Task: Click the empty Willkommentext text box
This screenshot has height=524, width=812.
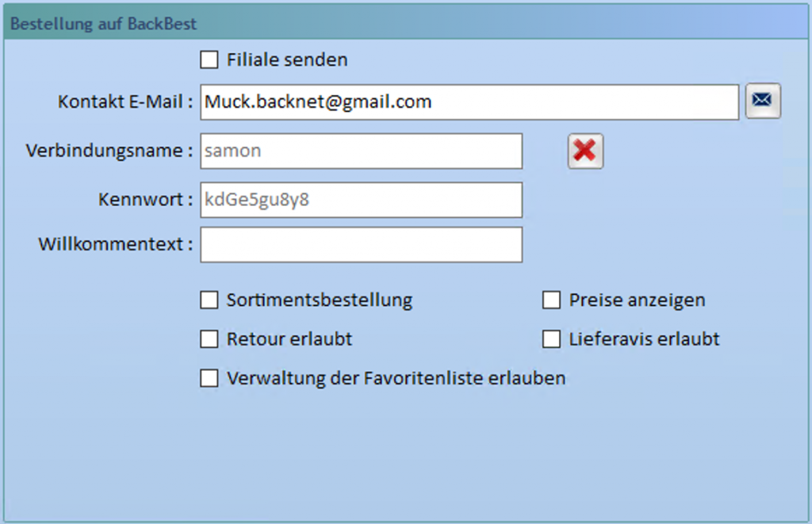Action: 361,244
